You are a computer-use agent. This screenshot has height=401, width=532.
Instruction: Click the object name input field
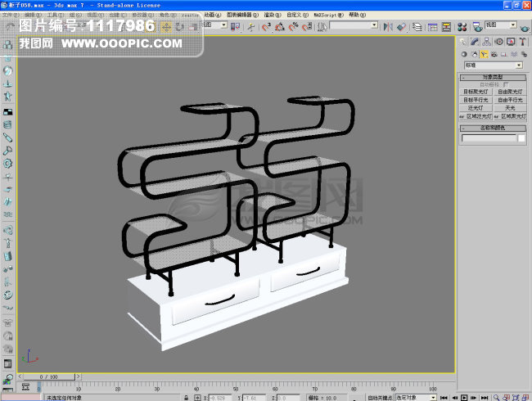pyautogui.click(x=489, y=138)
